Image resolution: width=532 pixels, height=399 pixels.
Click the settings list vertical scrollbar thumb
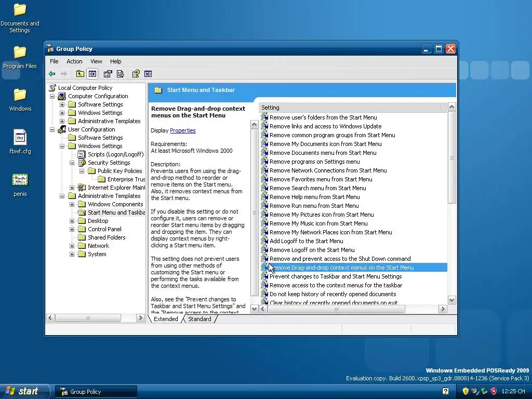click(451, 157)
